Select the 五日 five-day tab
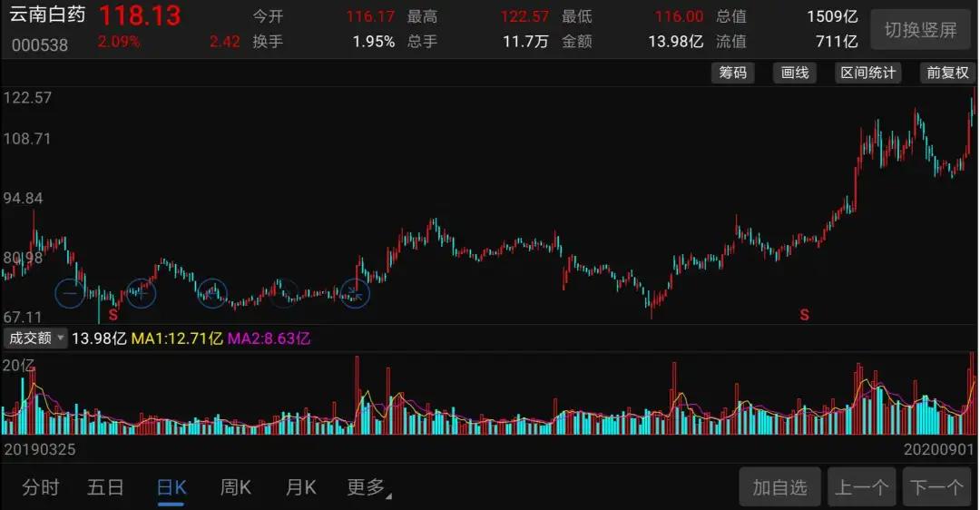The width and height of the screenshot is (980, 510). 105,487
